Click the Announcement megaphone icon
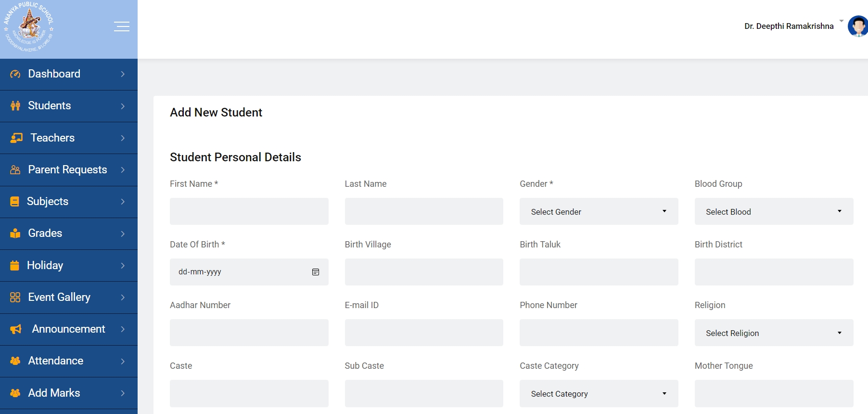This screenshot has height=414, width=868. pos(16,329)
